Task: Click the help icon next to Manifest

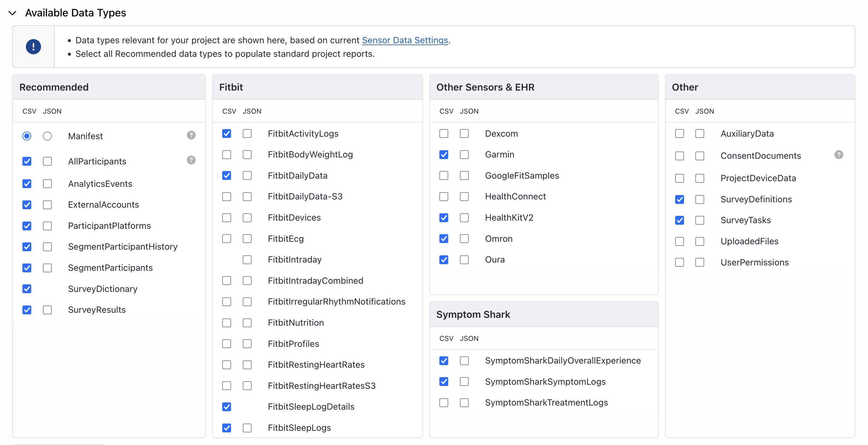Action: 191,135
